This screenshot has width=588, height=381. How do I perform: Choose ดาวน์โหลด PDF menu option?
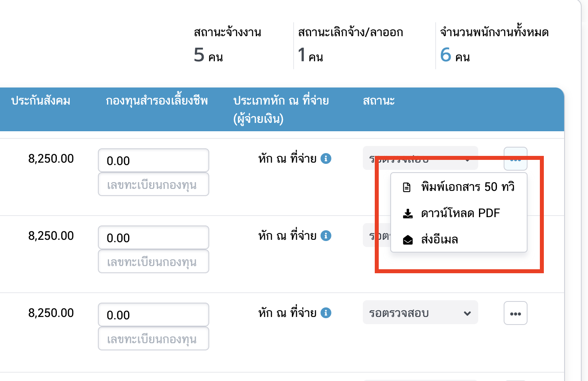click(x=460, y=214)
